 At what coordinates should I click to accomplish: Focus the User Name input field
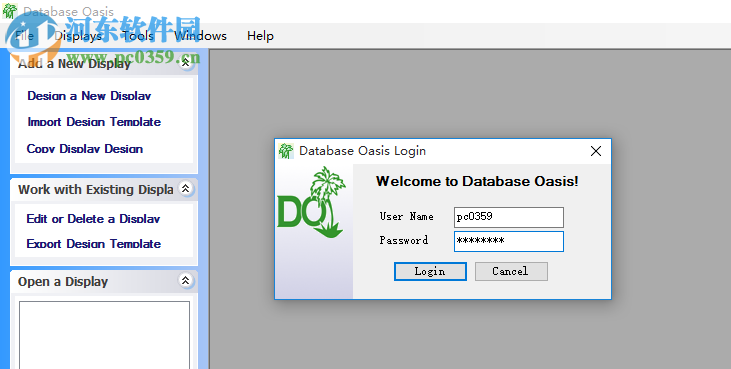coord(509,218)
